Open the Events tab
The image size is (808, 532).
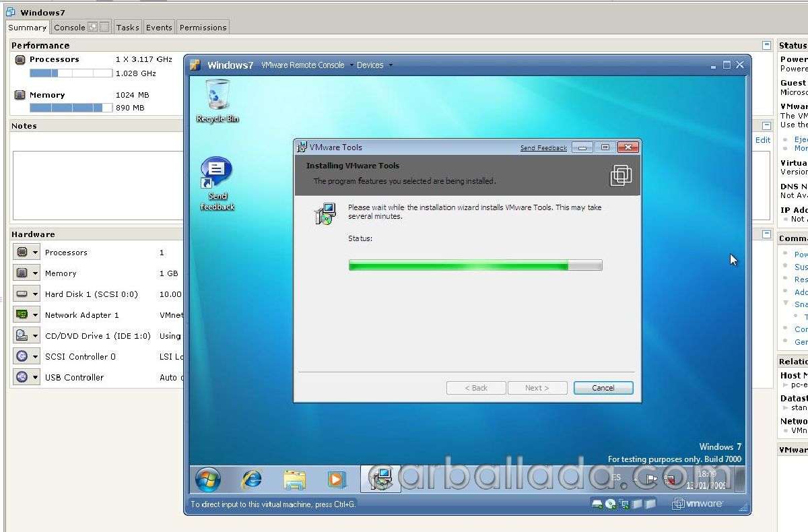coord(158,27)
